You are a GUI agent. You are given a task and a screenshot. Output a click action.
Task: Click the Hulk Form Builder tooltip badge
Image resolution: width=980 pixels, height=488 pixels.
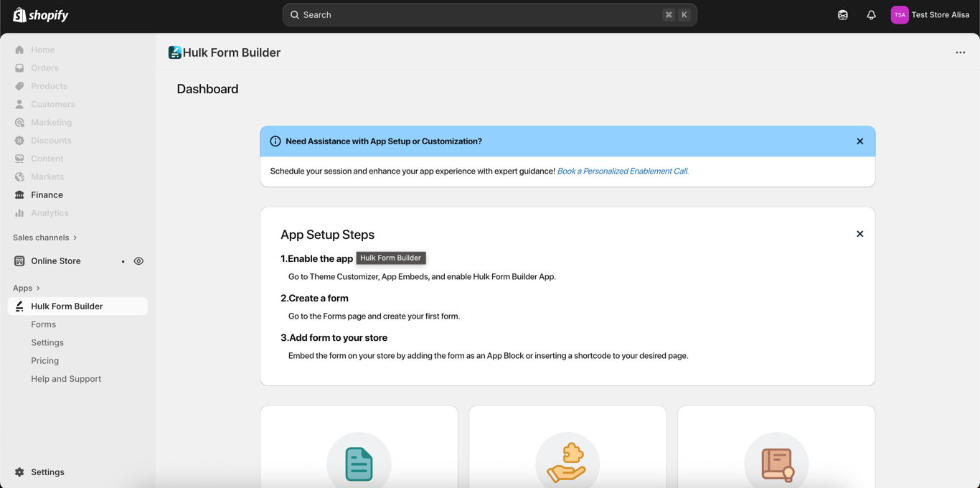pos(391,258)
